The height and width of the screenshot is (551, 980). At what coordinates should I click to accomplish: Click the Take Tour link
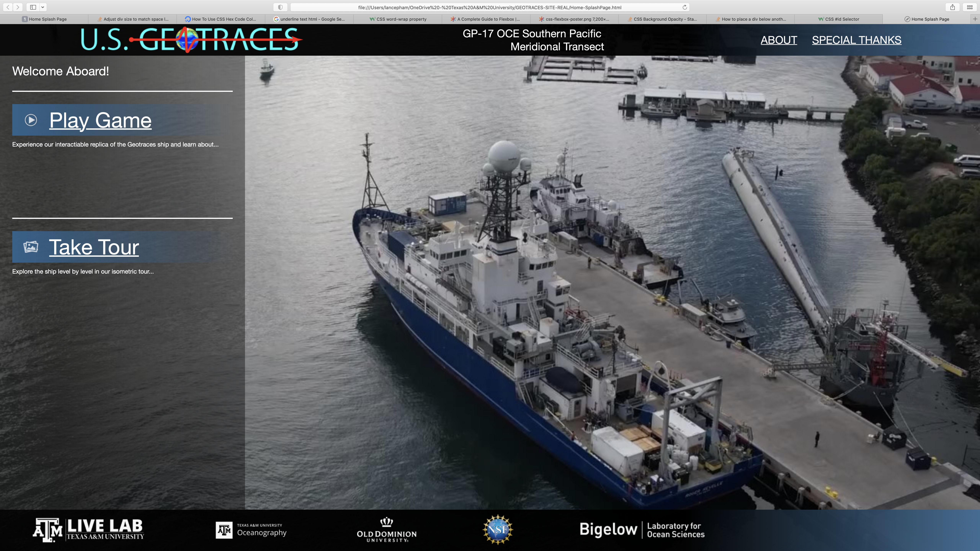94,247
